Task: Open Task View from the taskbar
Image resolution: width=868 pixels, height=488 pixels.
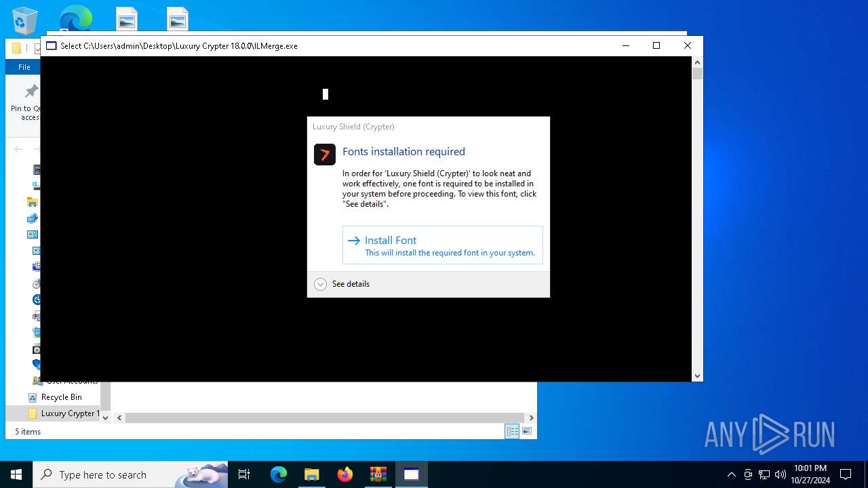Action: coord(244,474)
